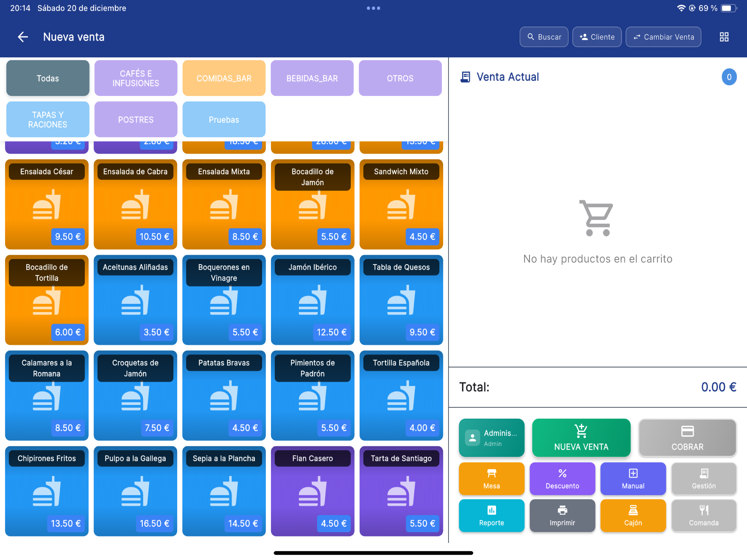Open Cambiar Venta
Viewport: 747px width, 560px height.
[663, 37]
